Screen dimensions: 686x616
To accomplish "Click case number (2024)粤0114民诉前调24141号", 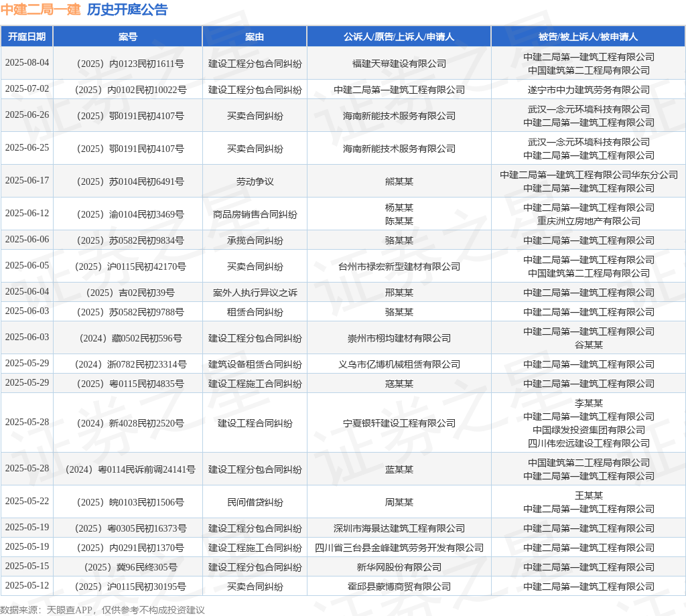I will click(x=131, y=469).
